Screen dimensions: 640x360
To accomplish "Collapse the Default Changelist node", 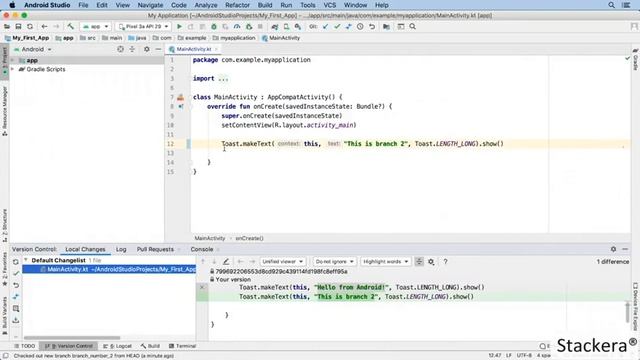I will [x=26, y=260].
